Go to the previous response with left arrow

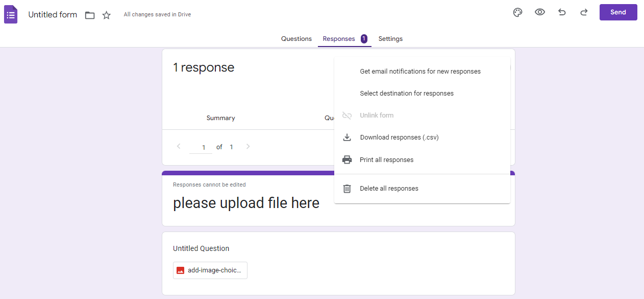click(x=178, y=147)
